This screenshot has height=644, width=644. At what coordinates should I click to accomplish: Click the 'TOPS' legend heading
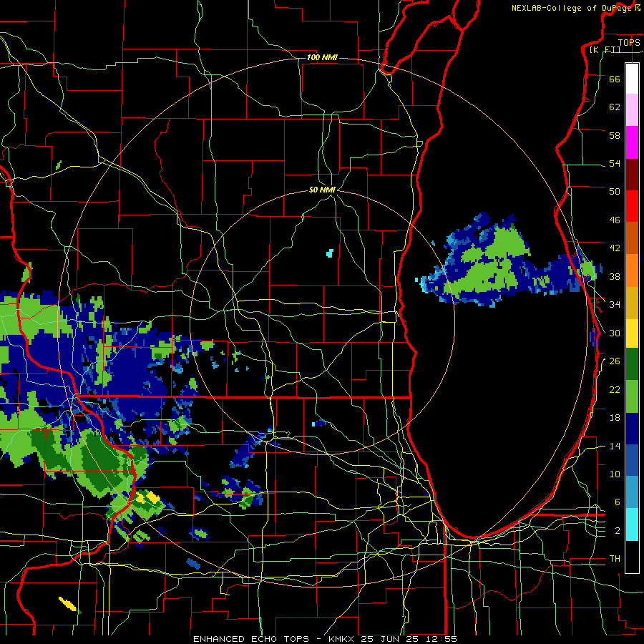[x=629, y=42]
